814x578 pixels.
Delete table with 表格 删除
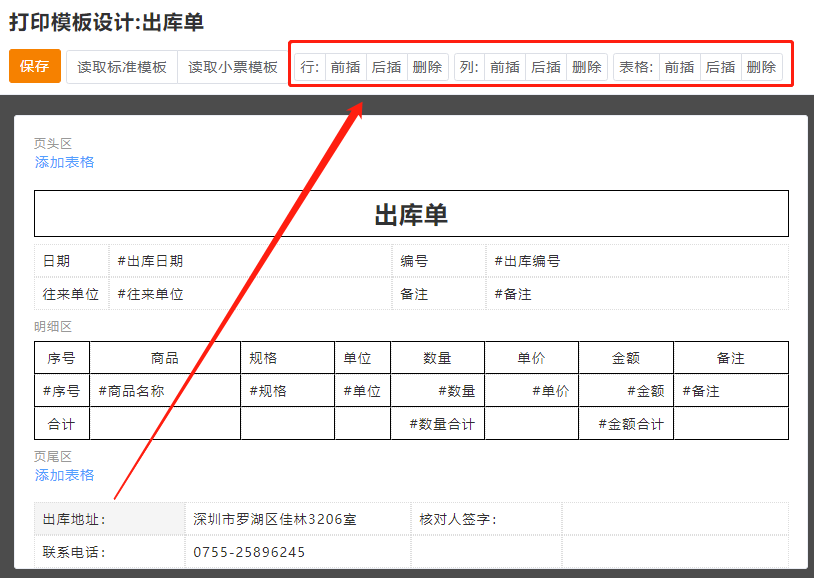(761, 67)
